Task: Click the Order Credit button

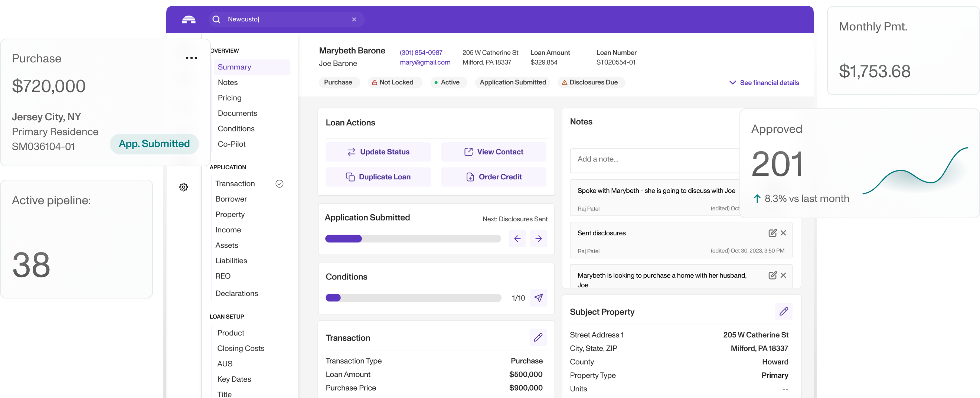Action: pyautogui.click(x=493, y=177)
